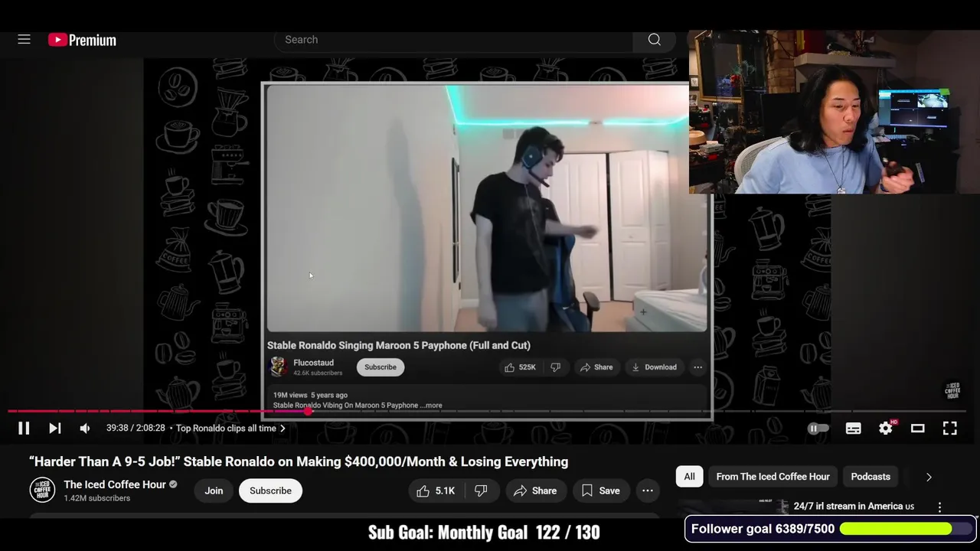Open embedded clip's three-dot menu
Screen dimensions: 980x551
(697, 367)
